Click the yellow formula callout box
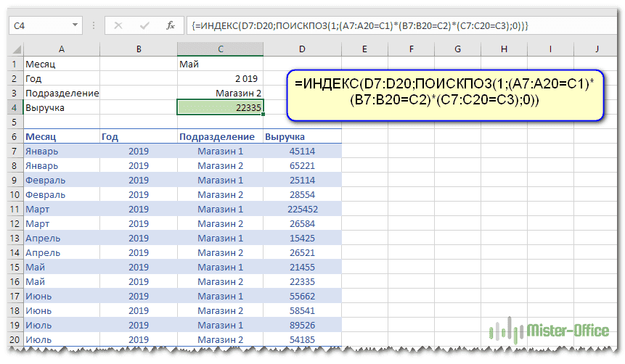625x364 pixels. 444,94
